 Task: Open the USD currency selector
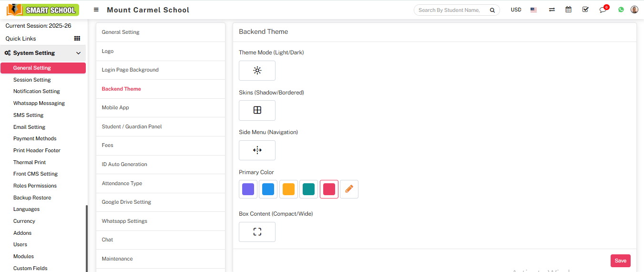(x=516, y=10)
